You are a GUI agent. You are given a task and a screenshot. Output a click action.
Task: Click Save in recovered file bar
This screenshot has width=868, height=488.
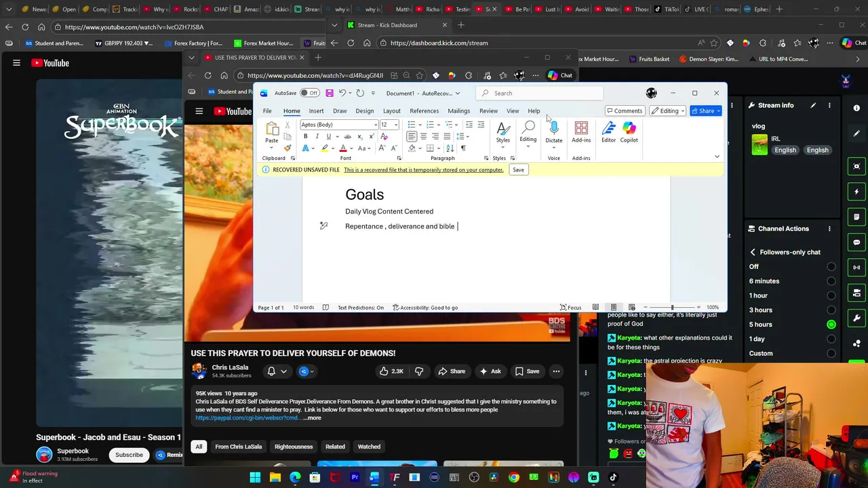coord(518,170)
